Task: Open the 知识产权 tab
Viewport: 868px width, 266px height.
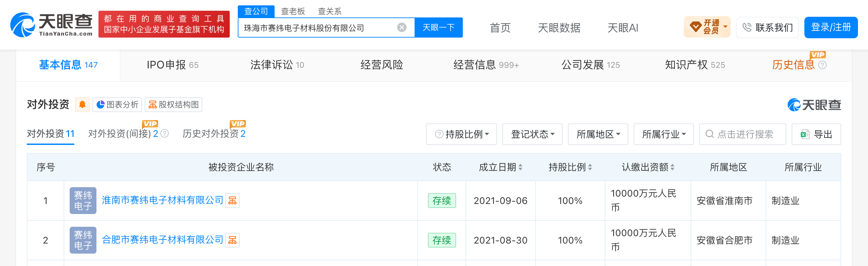Action: point(695,65)
